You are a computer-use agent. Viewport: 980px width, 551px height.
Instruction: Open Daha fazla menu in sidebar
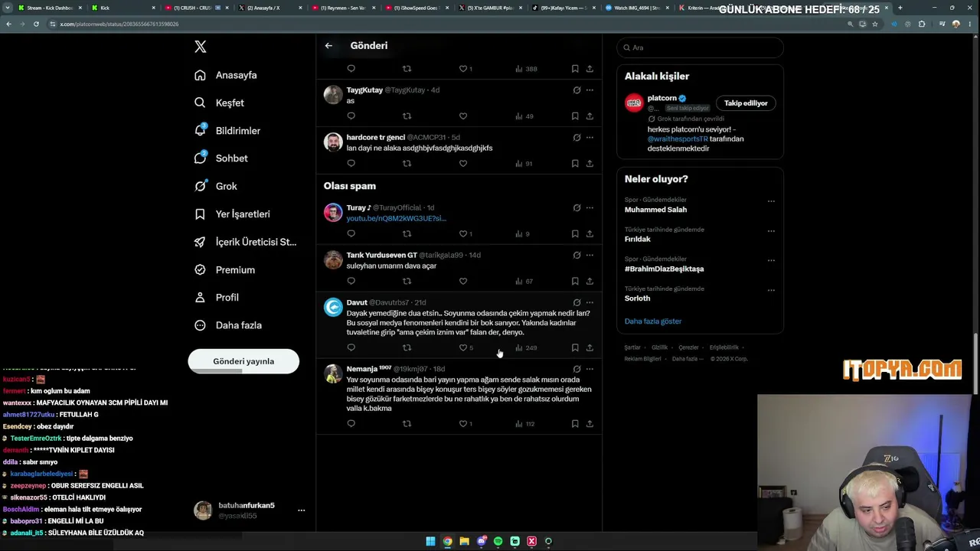pos(228,325)
